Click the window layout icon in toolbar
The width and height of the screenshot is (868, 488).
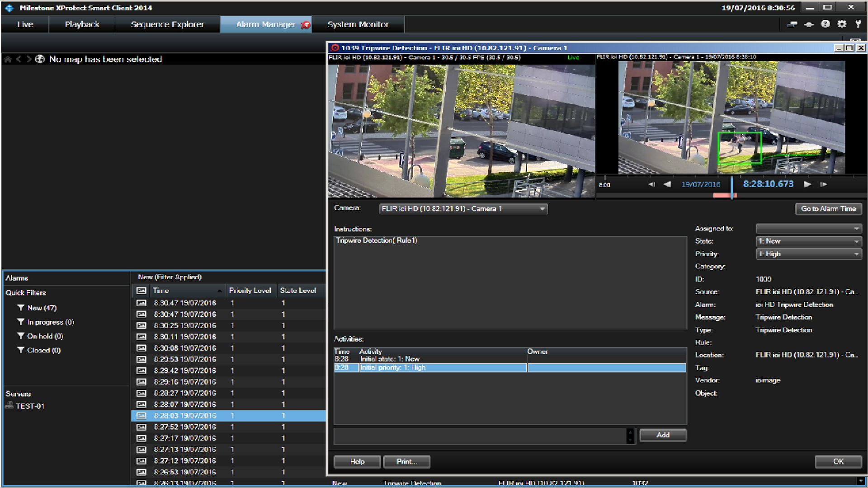point(793,24)
